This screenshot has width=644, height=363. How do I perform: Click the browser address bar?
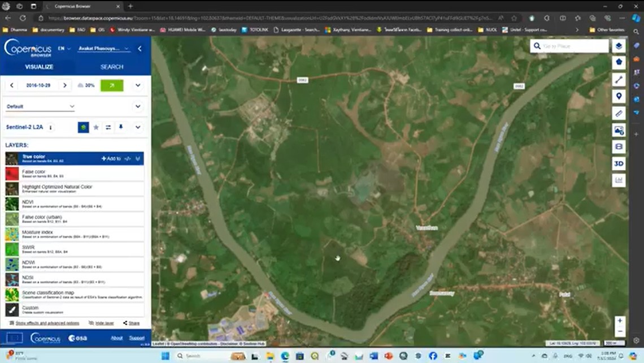(x=269, y=18)
